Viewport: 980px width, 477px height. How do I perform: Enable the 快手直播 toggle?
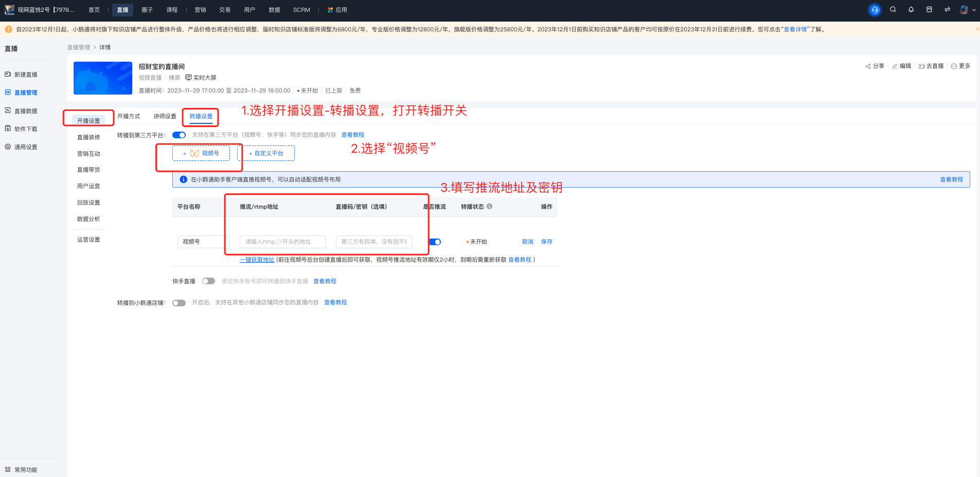click(208, 281)
